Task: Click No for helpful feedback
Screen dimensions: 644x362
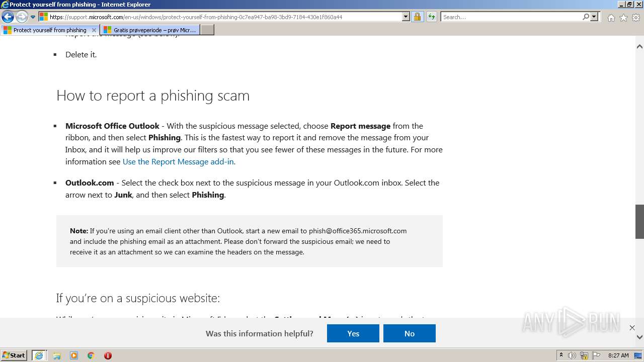Action: pos(410,333)
